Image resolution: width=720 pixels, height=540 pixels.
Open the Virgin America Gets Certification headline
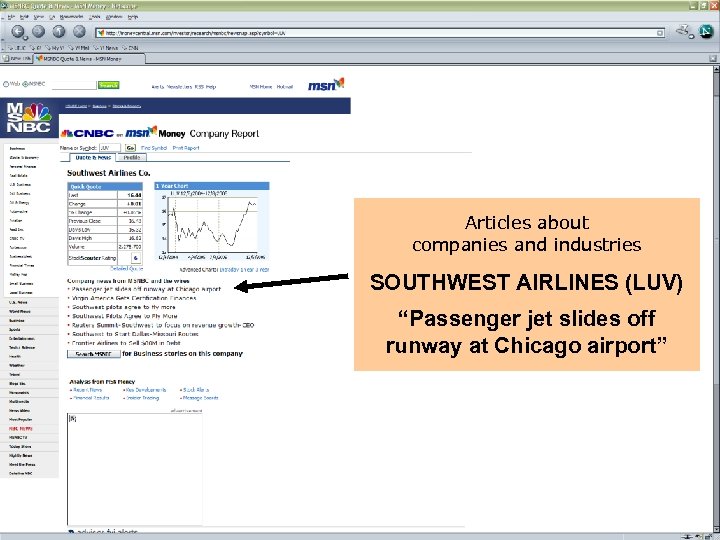pos(134,298)
